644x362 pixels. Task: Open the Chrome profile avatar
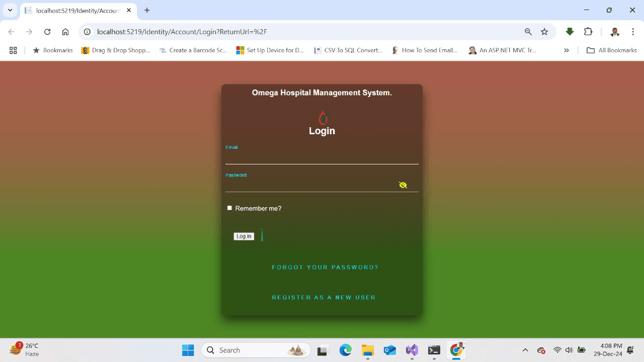tap(615, 32)
